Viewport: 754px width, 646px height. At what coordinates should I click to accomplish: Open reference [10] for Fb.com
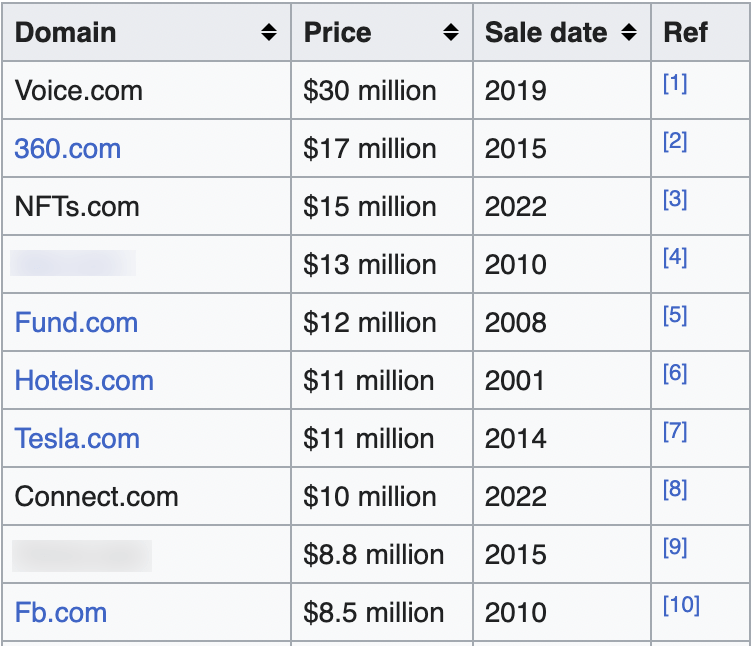tap(681, 605)
